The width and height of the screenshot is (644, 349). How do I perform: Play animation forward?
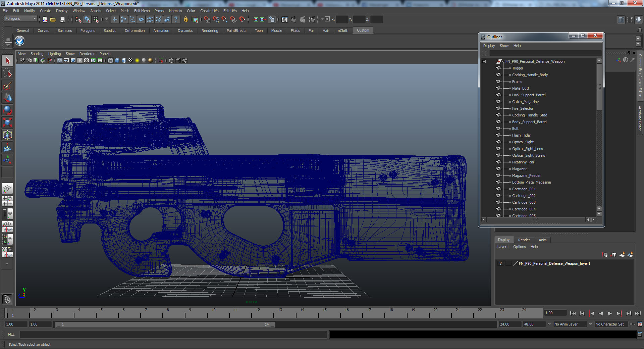(x=610, y=313)
